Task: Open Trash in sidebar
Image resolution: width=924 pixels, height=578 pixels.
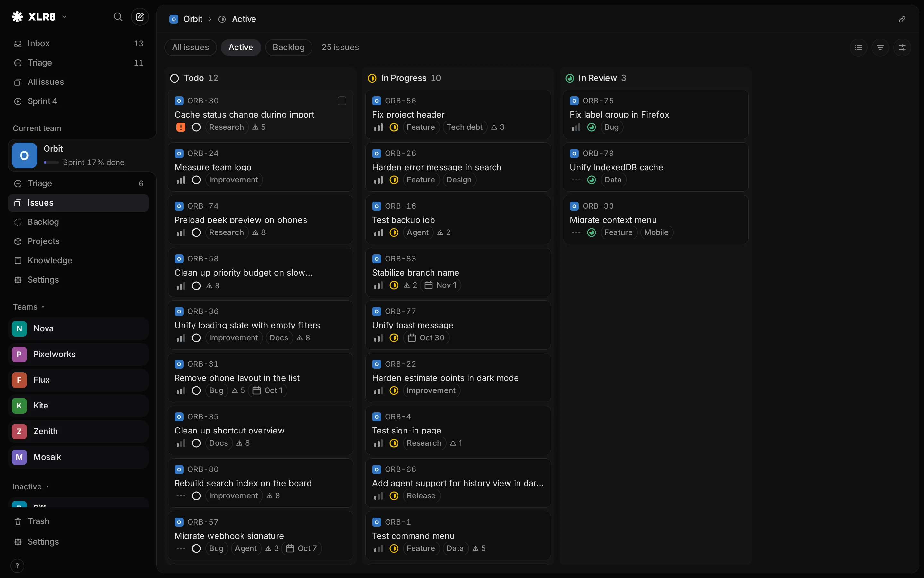Action: [x=78, y=521]
